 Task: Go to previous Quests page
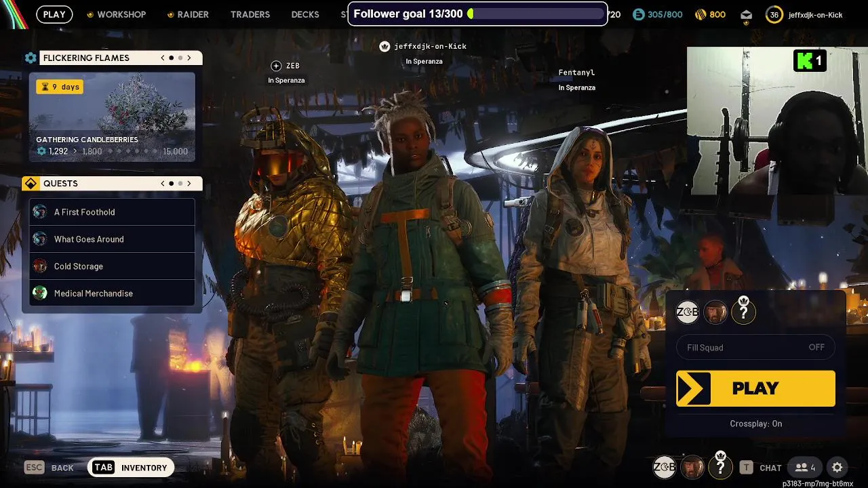point(163,184)
